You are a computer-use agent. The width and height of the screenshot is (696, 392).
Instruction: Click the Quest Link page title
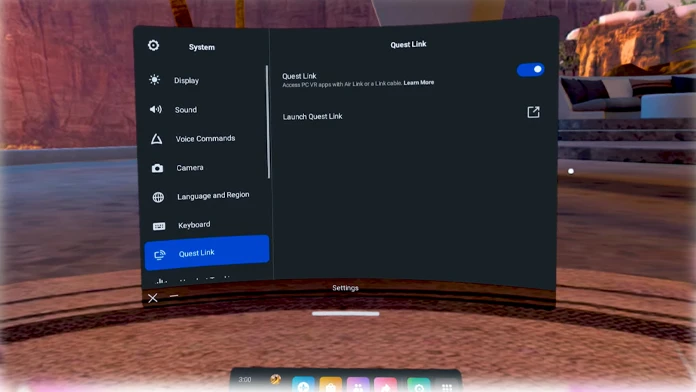pos(408,44)
